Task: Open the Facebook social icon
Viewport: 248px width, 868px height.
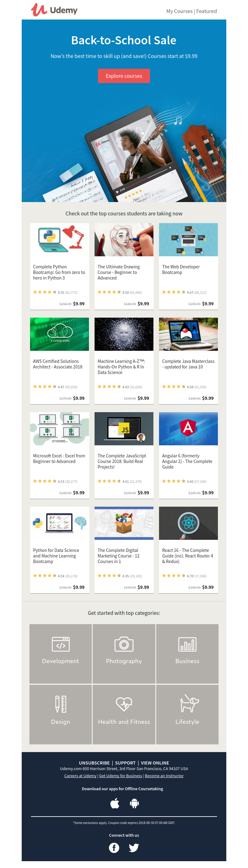Action: pyautogui.click(x=114, y=848)
